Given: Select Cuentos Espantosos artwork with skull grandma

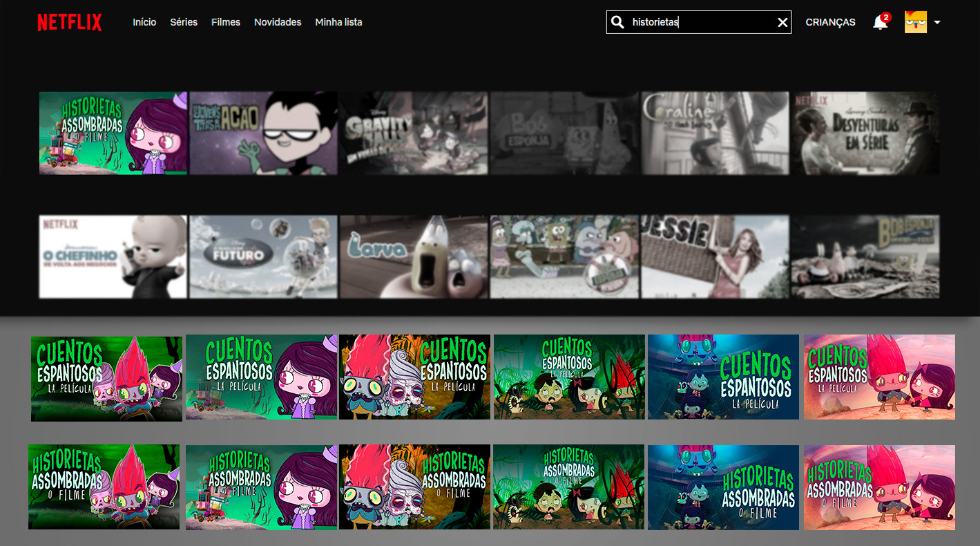Looking at the screenshot, I should 415,377.
